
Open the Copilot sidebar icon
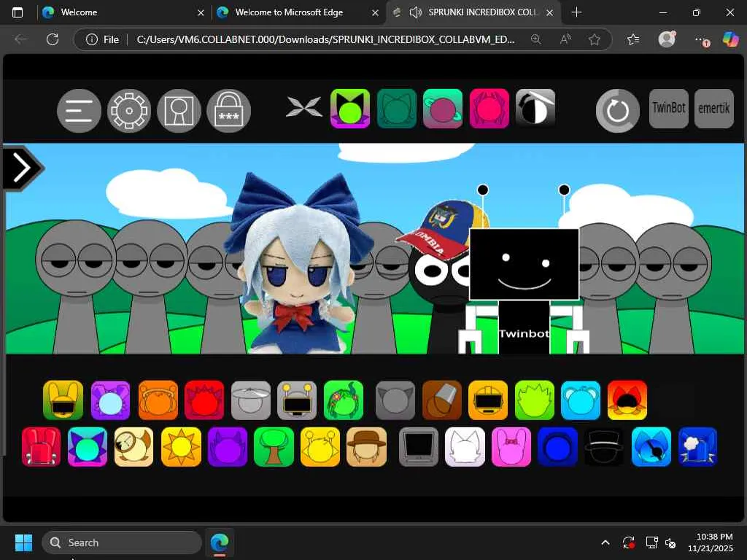729,39
